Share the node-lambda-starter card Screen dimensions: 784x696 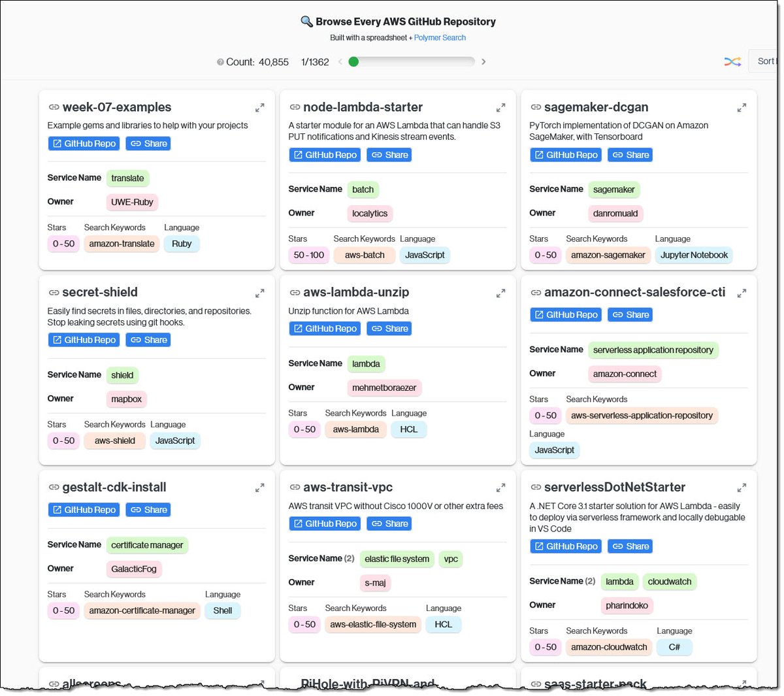[x=389, y=155]
